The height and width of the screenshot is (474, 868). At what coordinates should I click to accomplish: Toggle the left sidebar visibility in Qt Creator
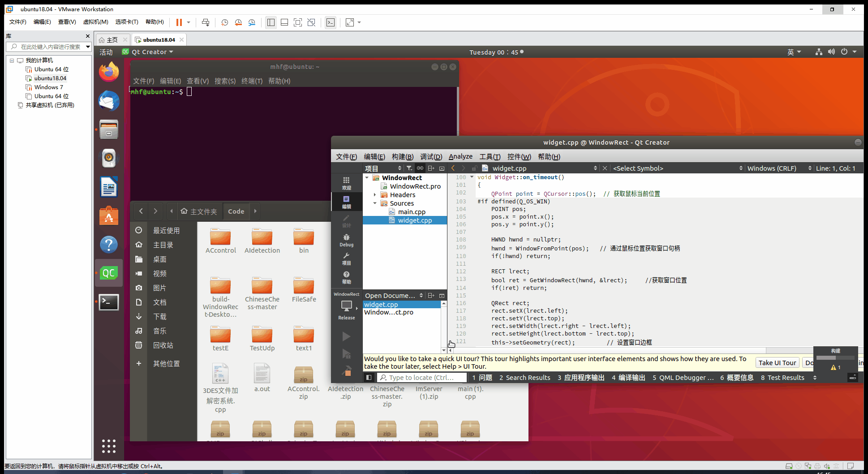[369, 377]
